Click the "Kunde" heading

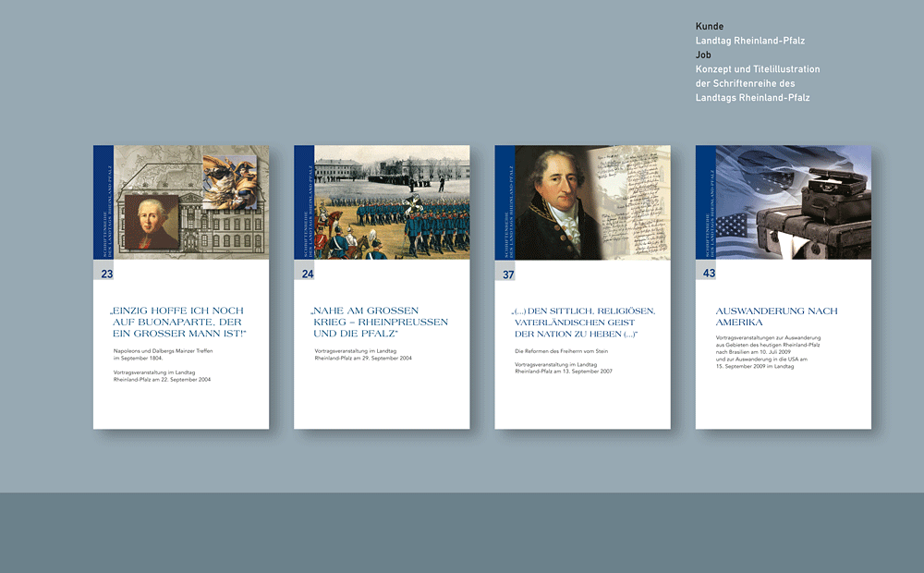[710, 27]
